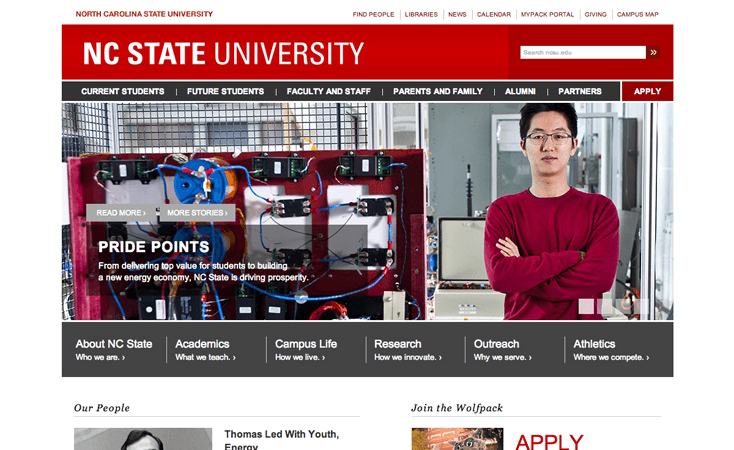The image size is (734, 450).
Task: Click North Carolina State University text link
Action: (144, 14)
